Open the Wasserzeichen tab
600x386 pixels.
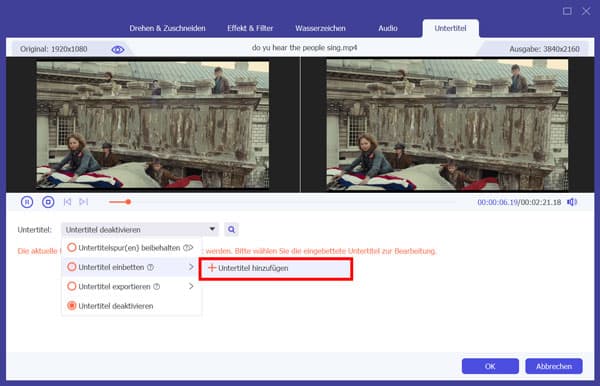[320, 28]
